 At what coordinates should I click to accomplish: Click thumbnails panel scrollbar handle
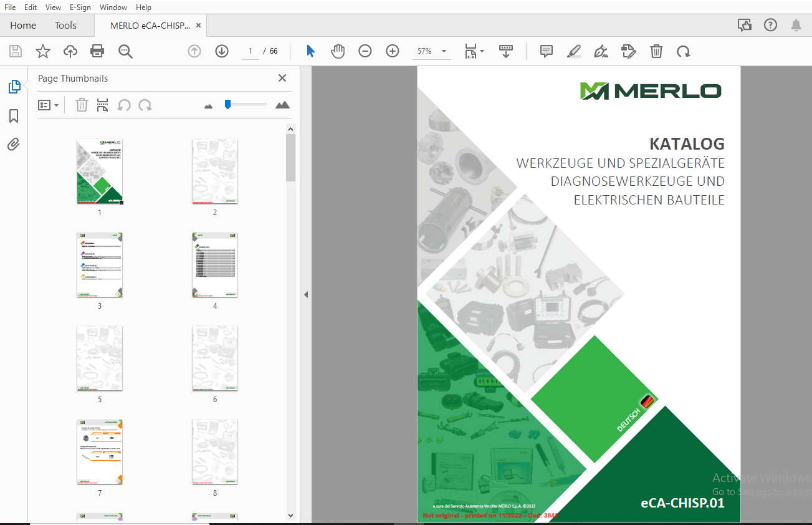(x=290, y=158)
